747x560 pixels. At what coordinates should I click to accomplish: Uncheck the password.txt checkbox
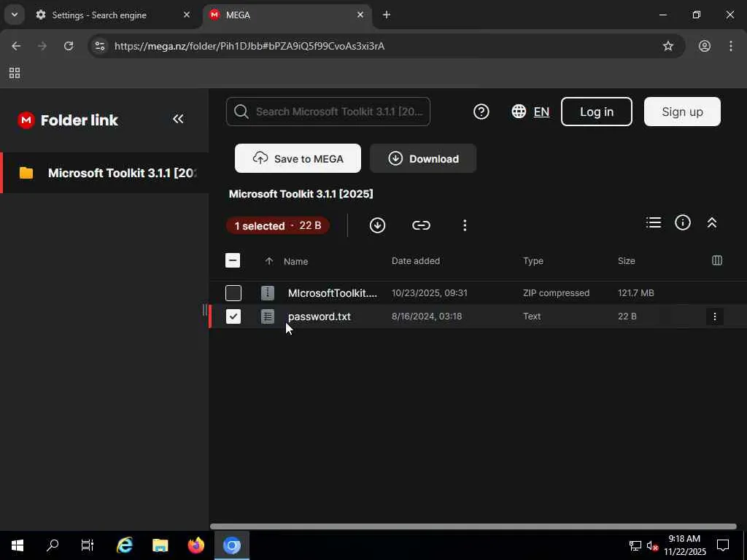point(233,316)
